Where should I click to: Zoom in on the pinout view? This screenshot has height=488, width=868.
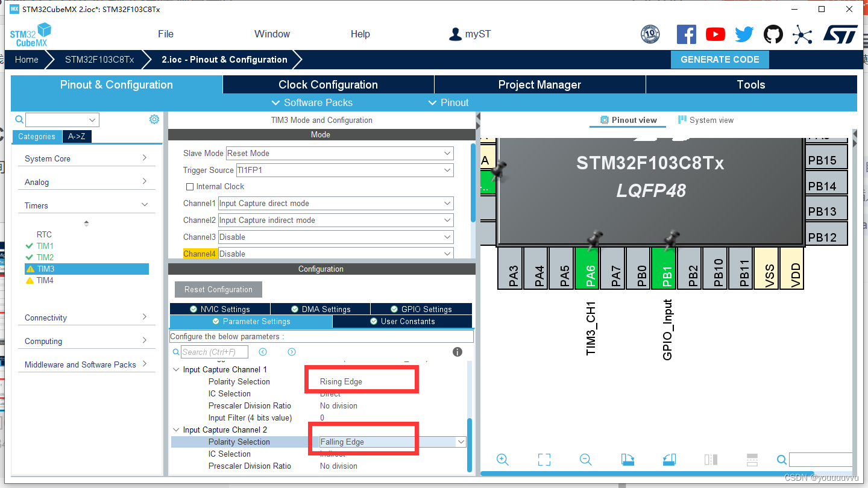(503, 460)
